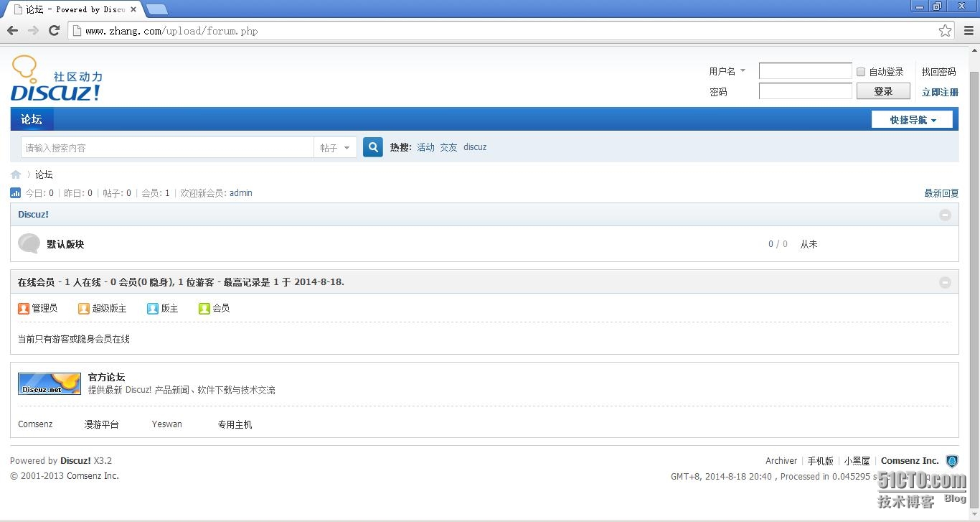
Task: Close the 论坛 browser tab
Action: point(133,9)
